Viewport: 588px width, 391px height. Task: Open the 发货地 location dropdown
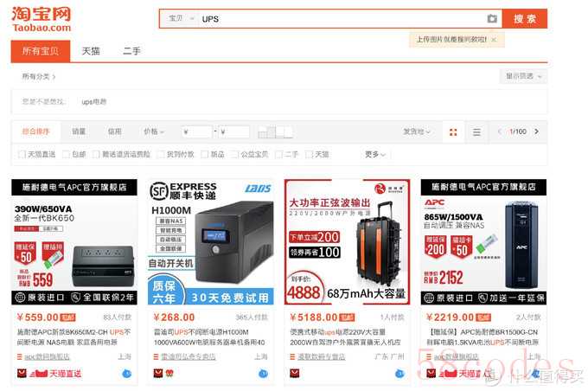tap(416, 131)
